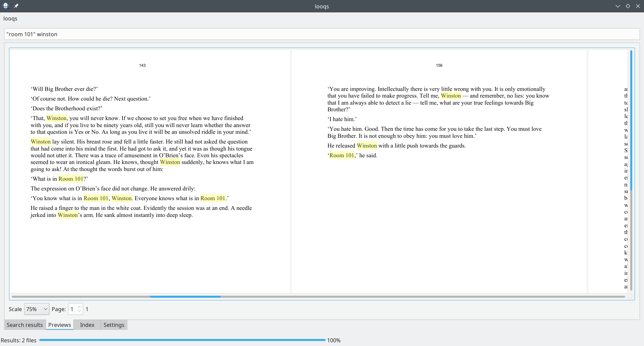Click the looqs app icon in title bar
Screen dimensions: 644x346
[x=6, y=6]
